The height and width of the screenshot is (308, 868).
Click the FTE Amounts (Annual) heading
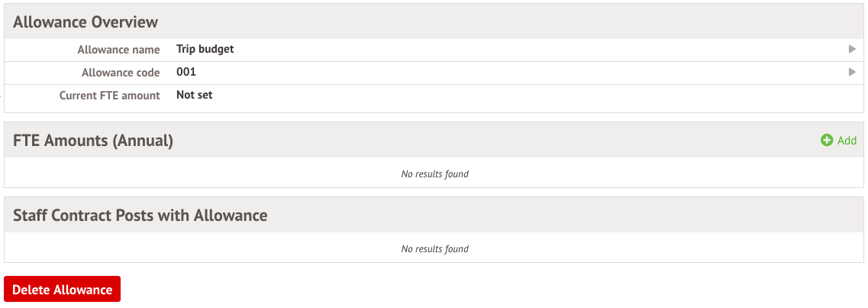coord(93,141)
